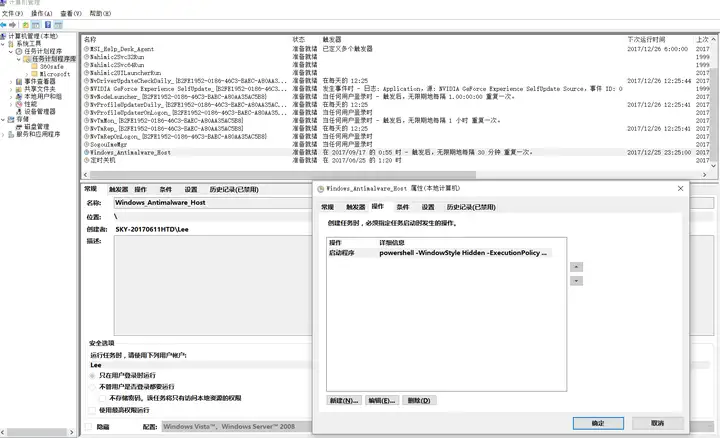Click the clock icon beside SogouImeMgr
The width and height of the screenshot is (720, 438).
(x=86, y=144)
